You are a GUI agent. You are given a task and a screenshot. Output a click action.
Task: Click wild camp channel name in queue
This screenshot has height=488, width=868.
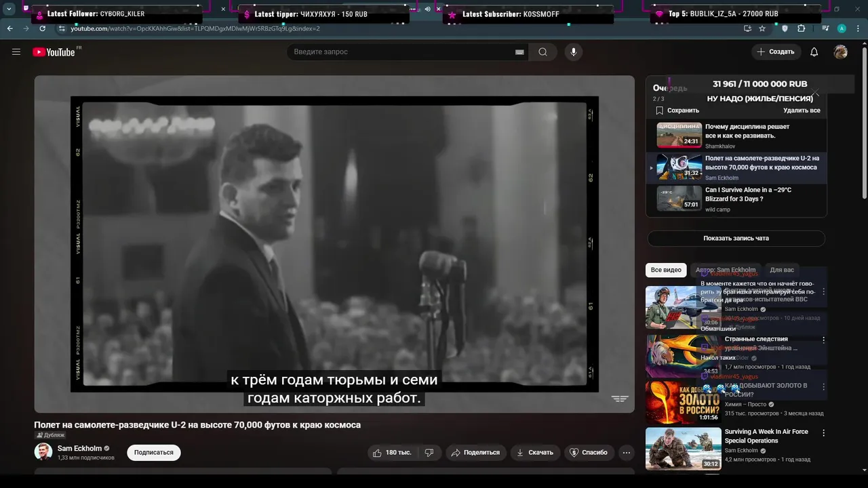point(717,209)
